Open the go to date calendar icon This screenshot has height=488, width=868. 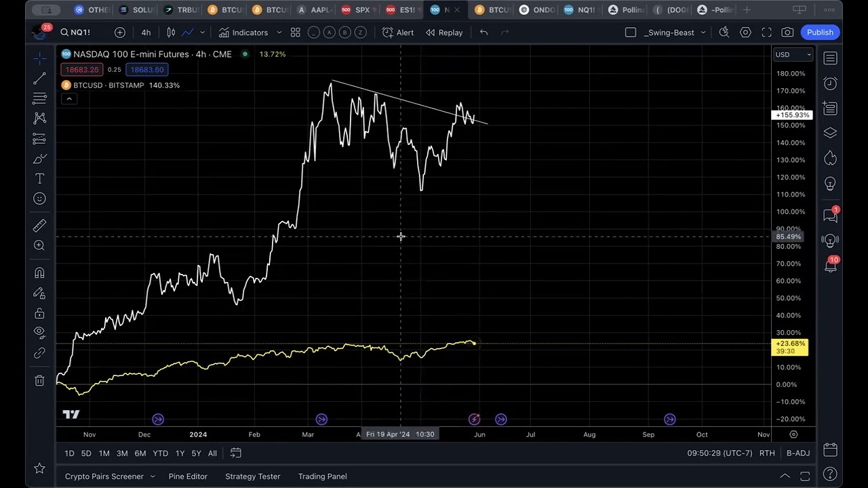[235, 453]
